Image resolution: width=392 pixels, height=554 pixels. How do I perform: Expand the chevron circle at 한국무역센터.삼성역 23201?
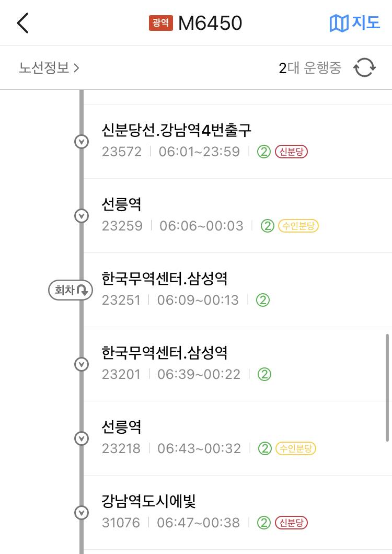(82, 364)
